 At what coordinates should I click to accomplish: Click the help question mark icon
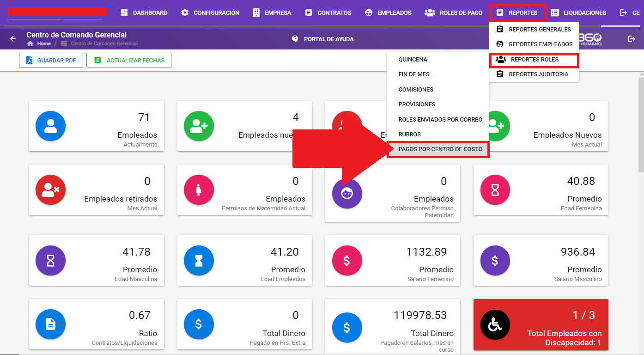click(295, 39)
